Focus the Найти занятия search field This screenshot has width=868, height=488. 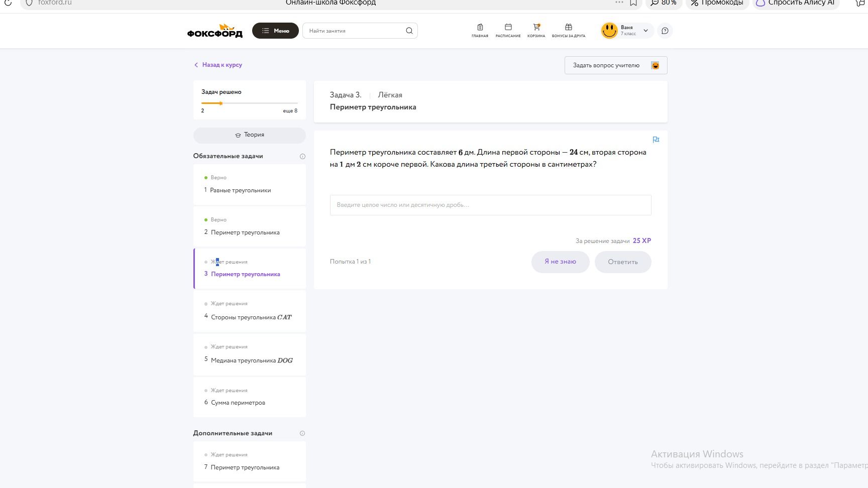360,31
